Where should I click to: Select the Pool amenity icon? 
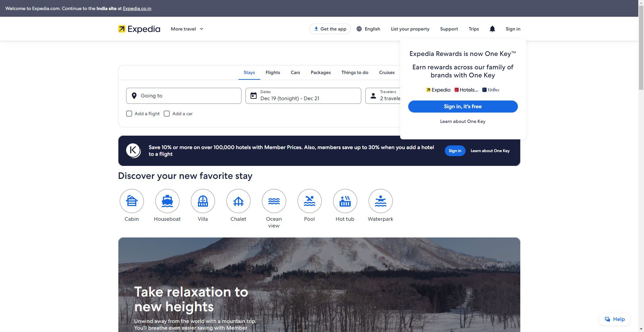point(310,201)
